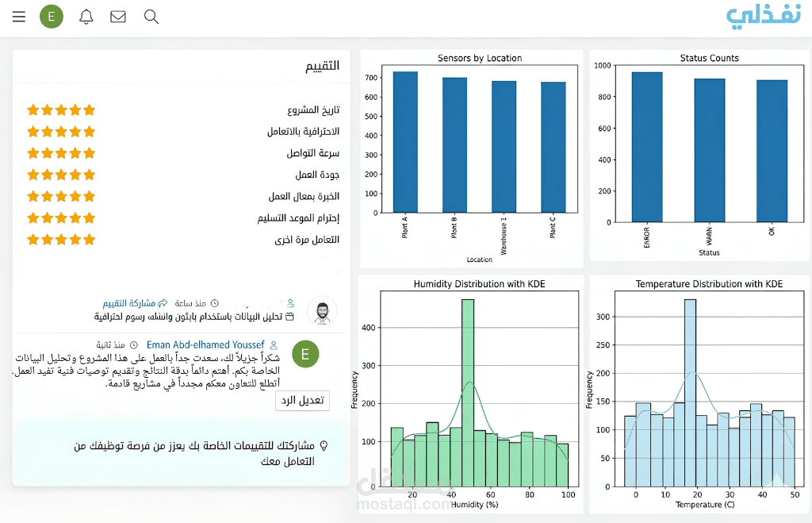Click the share arrow icon beside مشاركة التقييم
This screenshot has width=812, height=523.
163,303
